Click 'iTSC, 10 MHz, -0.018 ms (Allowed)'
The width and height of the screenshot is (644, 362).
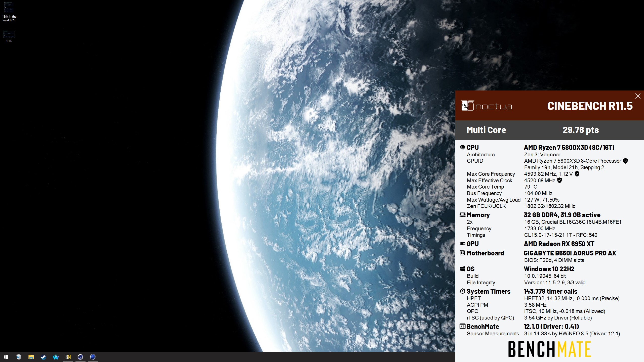[x=565, y=311]
